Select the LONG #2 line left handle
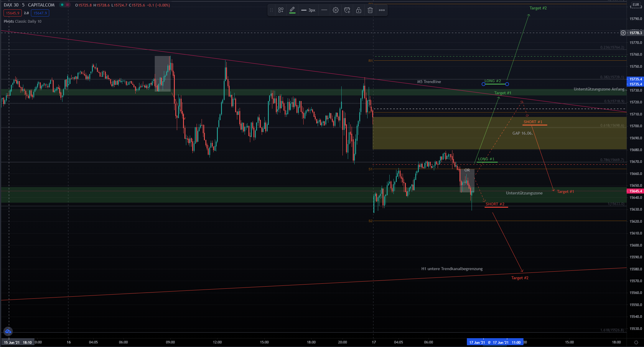This screenshot has width=644, height=347. (x=483, y=84)
